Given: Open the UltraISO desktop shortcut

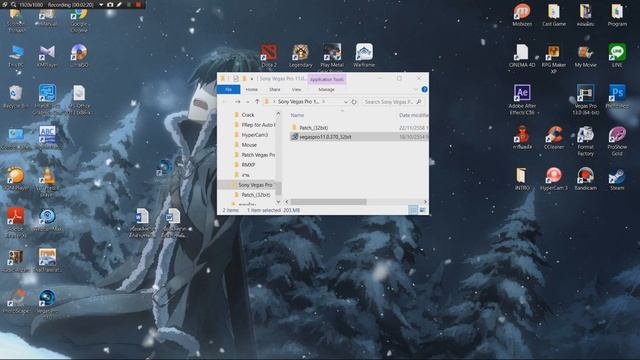Looking at the screenshot, I should 79,56.
